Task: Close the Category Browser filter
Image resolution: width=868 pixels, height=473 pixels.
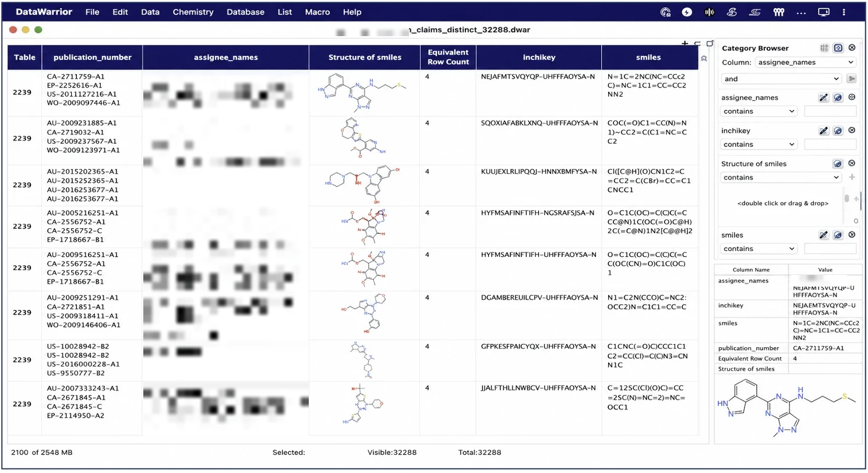Action: click(852, 48)
